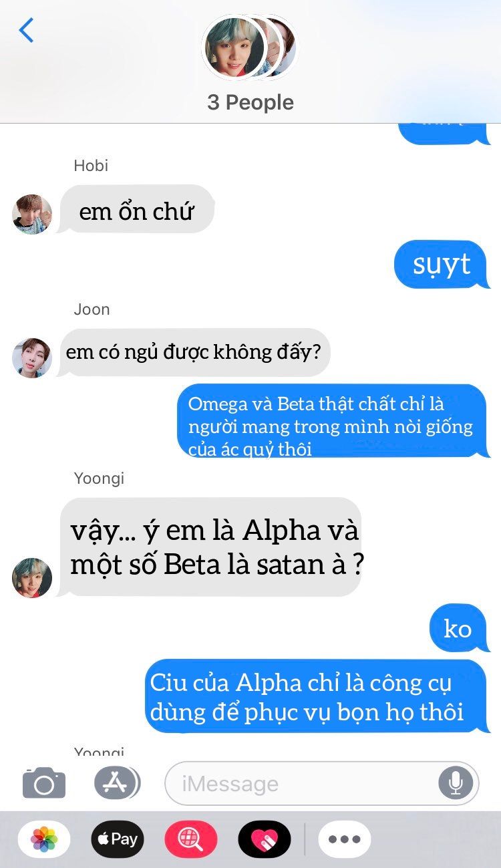This screenshot has width=501, height=868.
Task: Tap Hobi's profile picture
Action: click(32, 214)
